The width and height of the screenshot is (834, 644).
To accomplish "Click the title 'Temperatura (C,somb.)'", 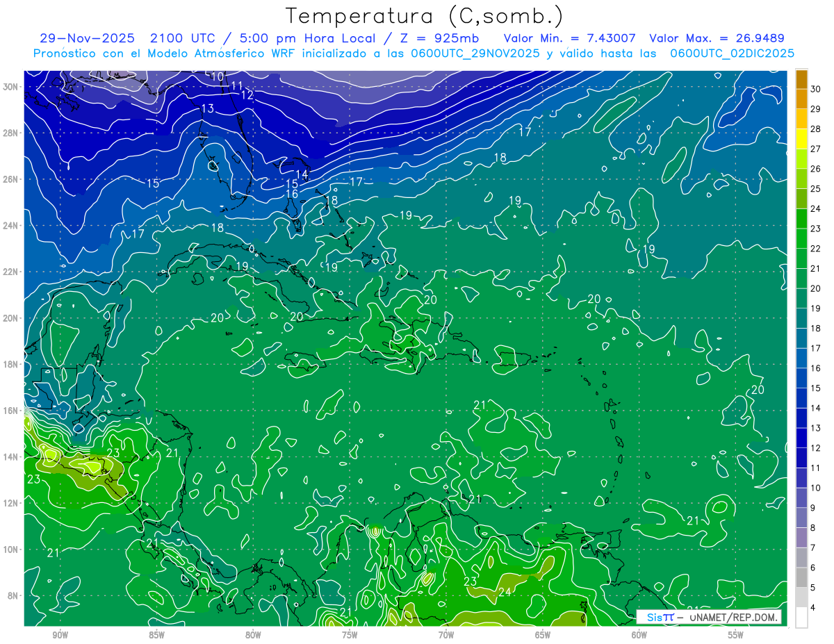I will (424, 16).
